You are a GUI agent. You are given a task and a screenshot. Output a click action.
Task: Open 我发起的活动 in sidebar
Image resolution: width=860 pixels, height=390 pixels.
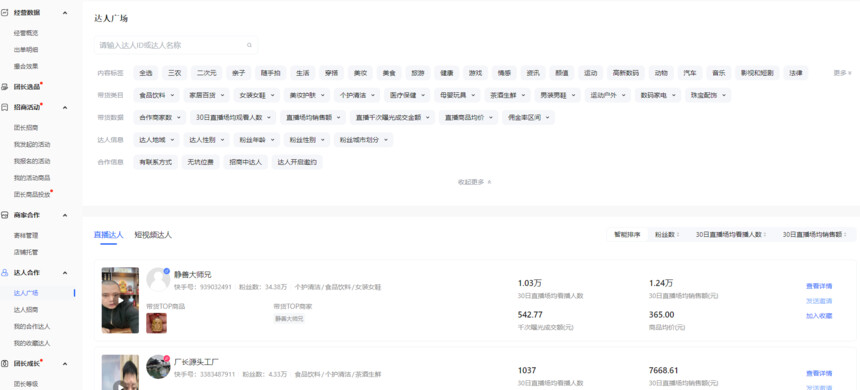point(32,144)
